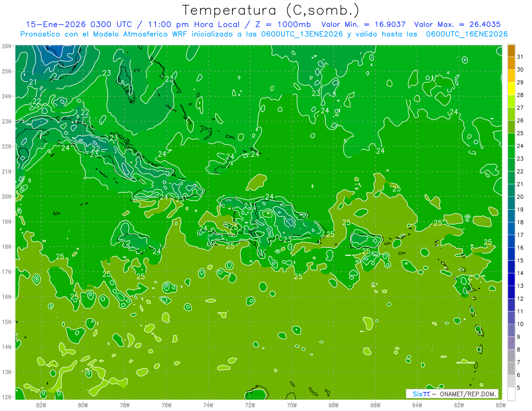Click the latitude label 18N
The width and height of the screenshot is (532, 411).
[x=6, y=247]
